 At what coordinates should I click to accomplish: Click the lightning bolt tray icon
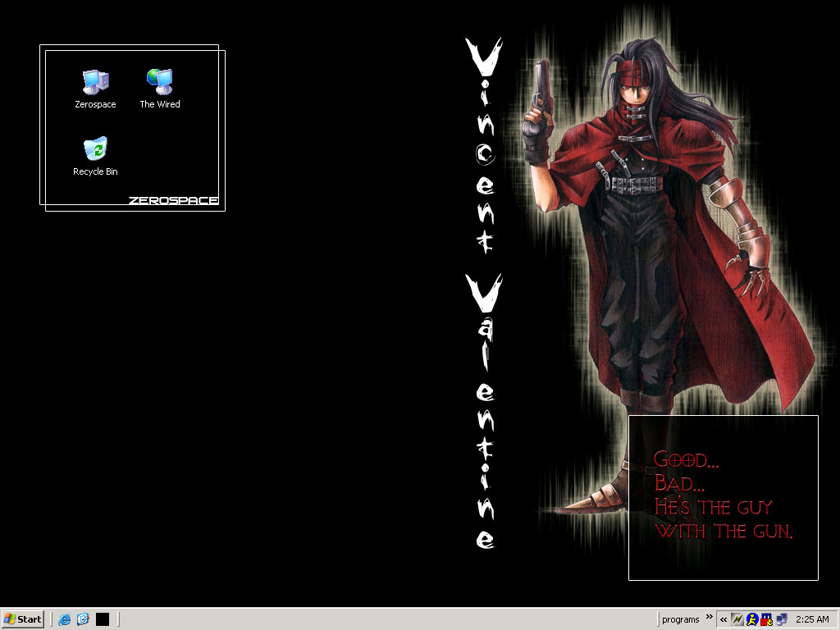pos(737,619)
